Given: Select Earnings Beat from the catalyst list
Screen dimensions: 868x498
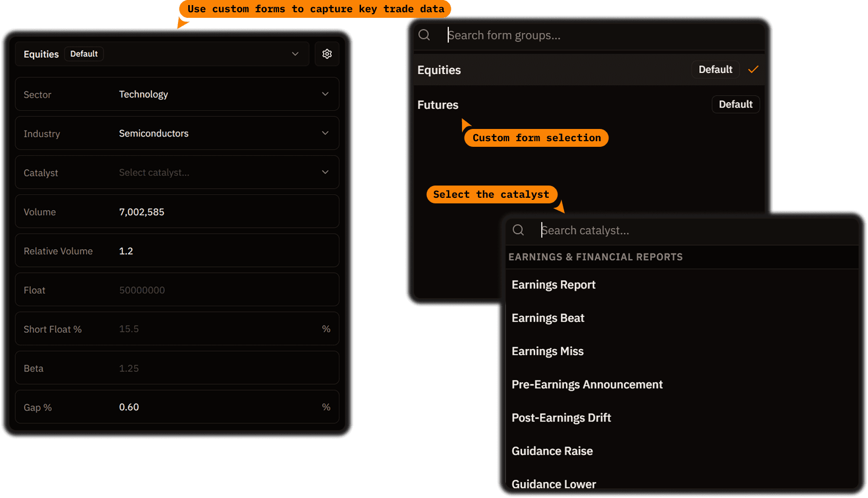Looking at the screenshot, I should [x=548, y=318].
